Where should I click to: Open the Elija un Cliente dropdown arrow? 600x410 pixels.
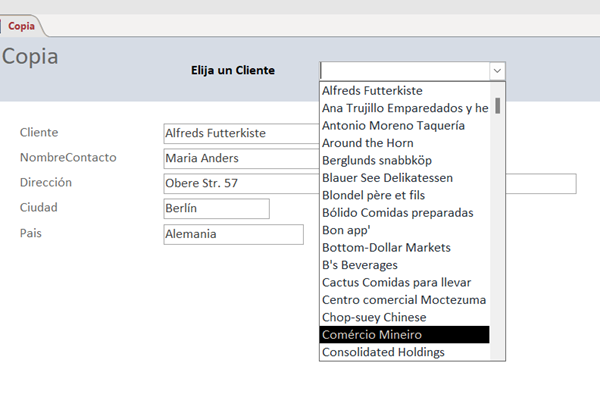(x=497, y=71)
